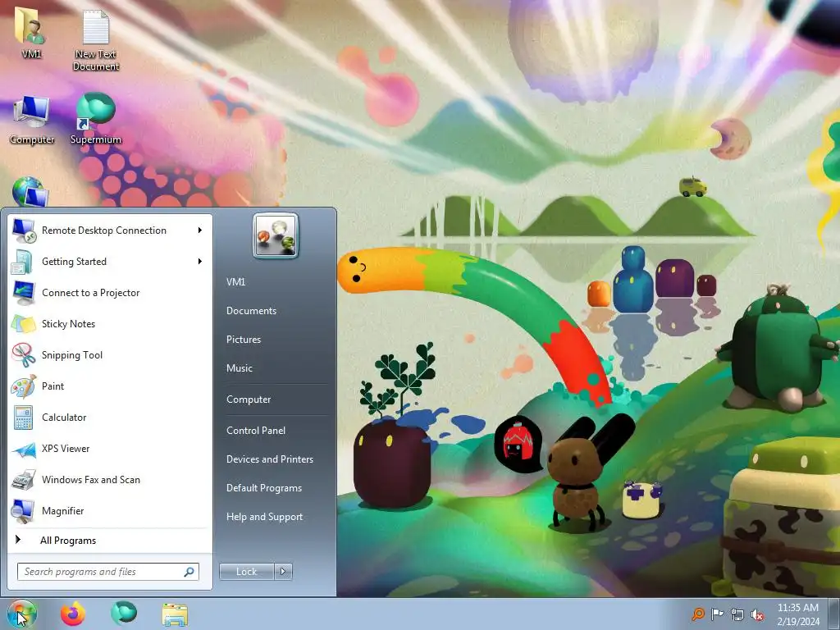Open the Getting Started icon
Image resolution: width=840 pixels, height=630 pixels.
[24, 262]
